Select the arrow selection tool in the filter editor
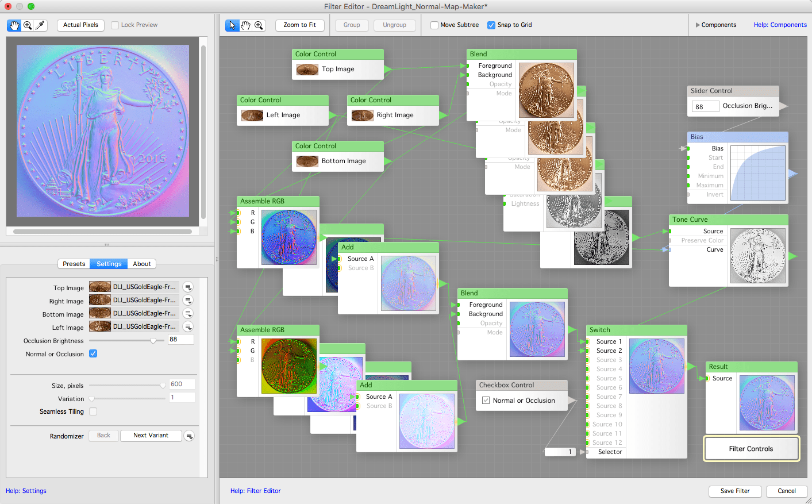This screenshot has height=504, width=812. [x=232, y=25]
